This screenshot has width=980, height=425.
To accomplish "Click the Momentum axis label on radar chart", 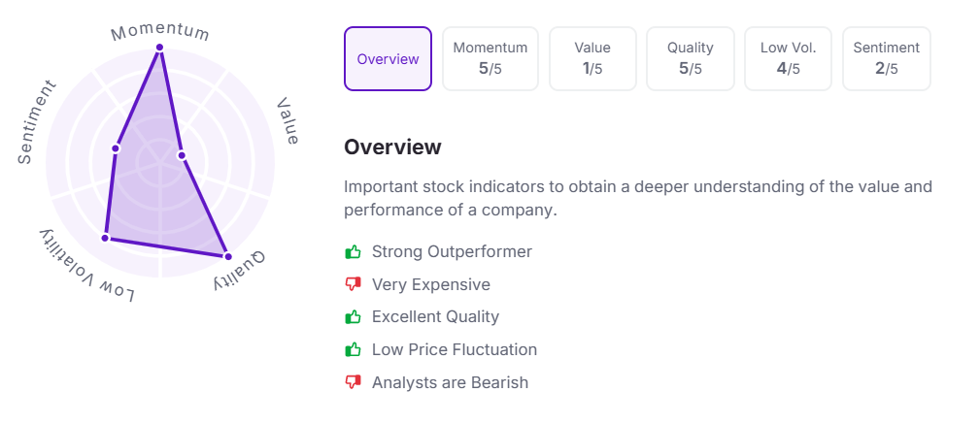I will click(x=160, y=31).
